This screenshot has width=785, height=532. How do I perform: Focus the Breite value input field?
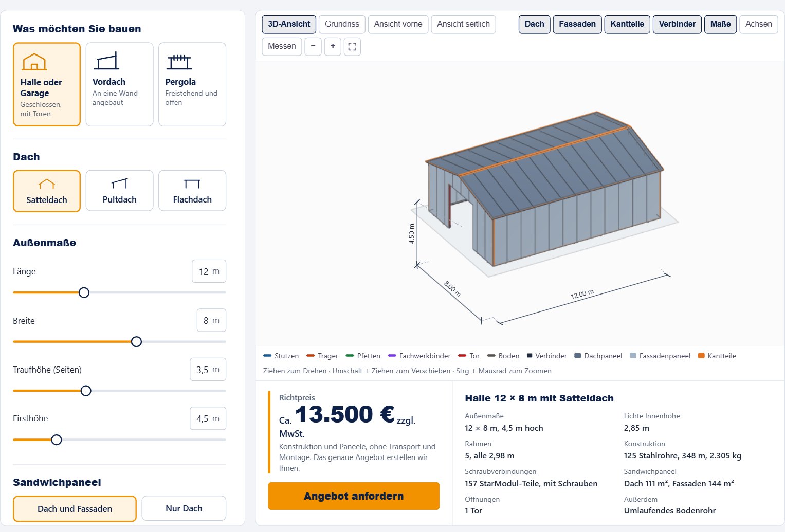click(211, 321)
